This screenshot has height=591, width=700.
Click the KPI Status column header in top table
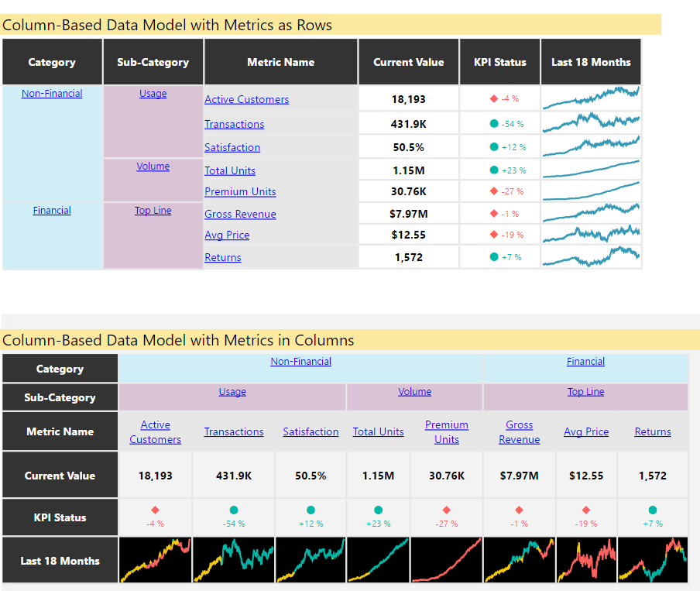click(x=499, y=62)
